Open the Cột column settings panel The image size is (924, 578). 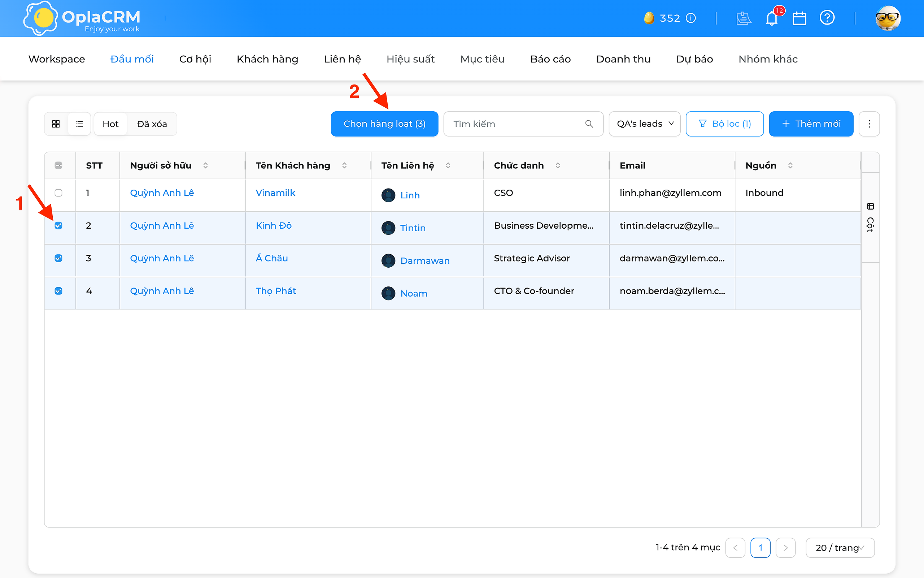click(870, 217)
